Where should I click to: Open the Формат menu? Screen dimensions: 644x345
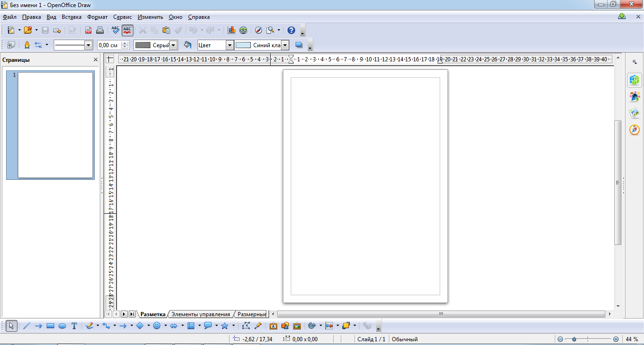(x=97, y=17)
